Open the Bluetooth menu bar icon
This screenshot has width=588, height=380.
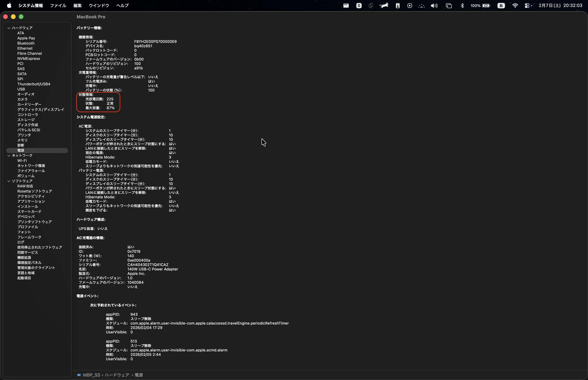[462, 5]
